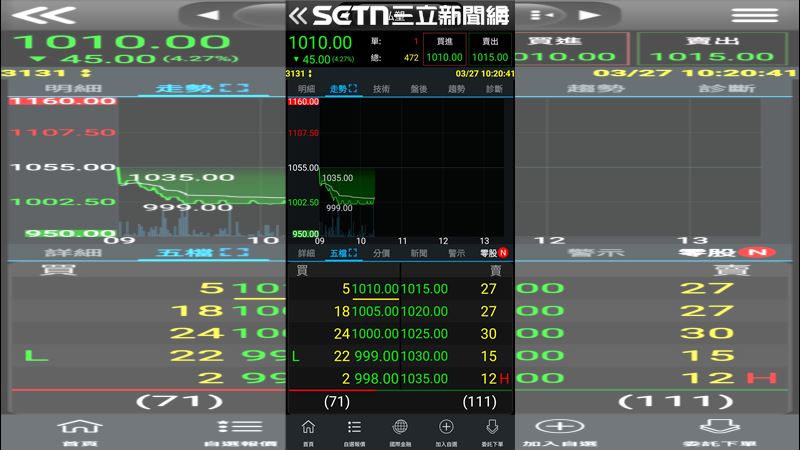Tap the large 1010.00 price in center phone
This screenshot has height=450, width=800.
pos(320,43)
